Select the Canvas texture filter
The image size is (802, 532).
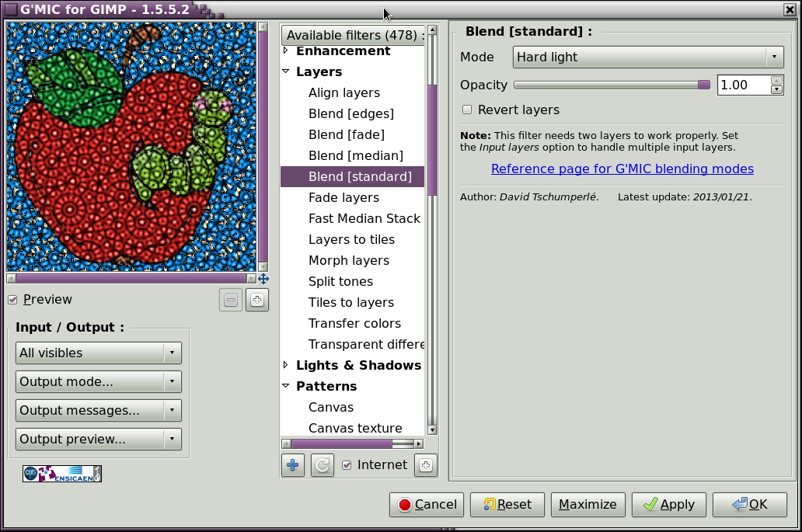click(352, 428)
